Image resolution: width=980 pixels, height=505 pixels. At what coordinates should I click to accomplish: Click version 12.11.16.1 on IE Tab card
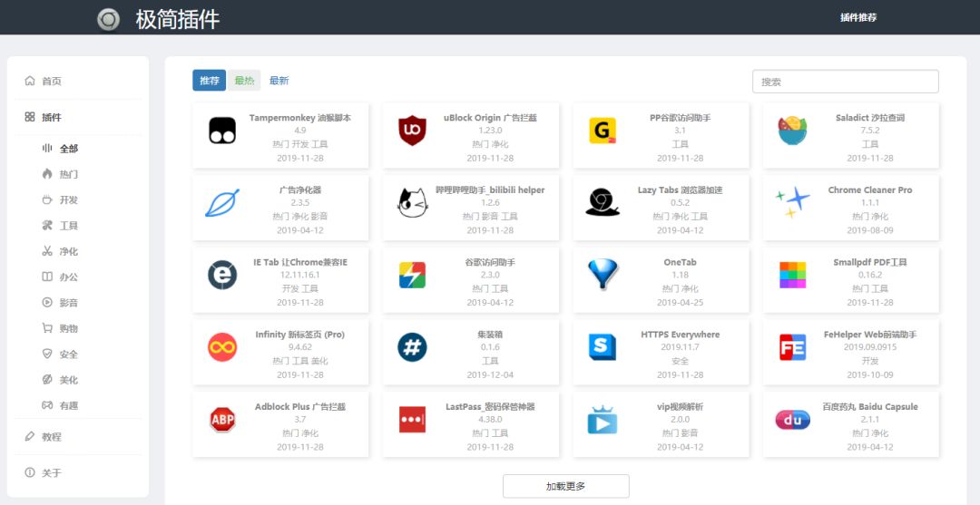pyautogui.click(x=300, y=275)
